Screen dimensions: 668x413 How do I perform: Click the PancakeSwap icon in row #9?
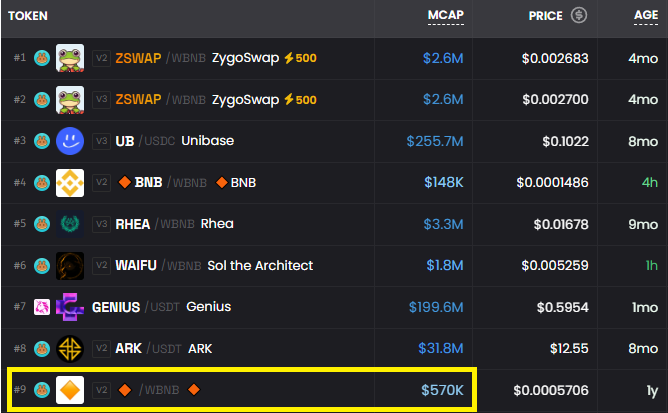click(42, 390)
